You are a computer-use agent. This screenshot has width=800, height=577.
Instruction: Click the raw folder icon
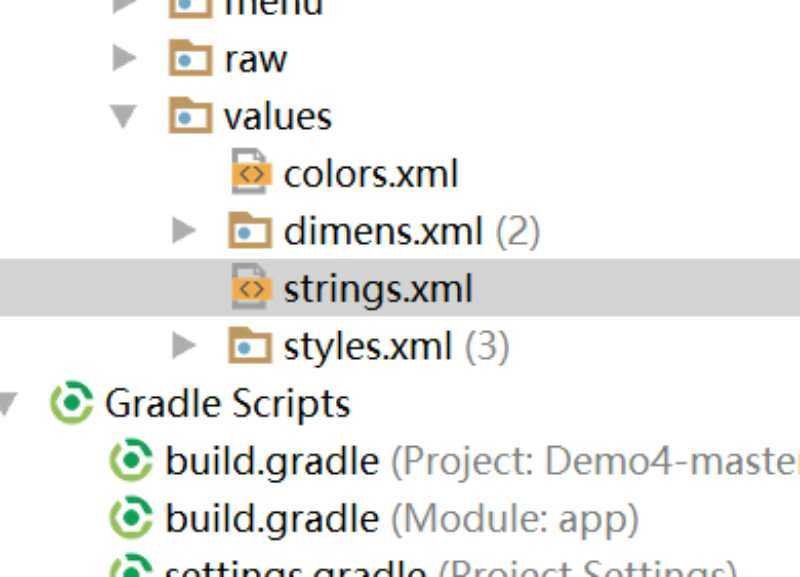[x=190, y=58]
